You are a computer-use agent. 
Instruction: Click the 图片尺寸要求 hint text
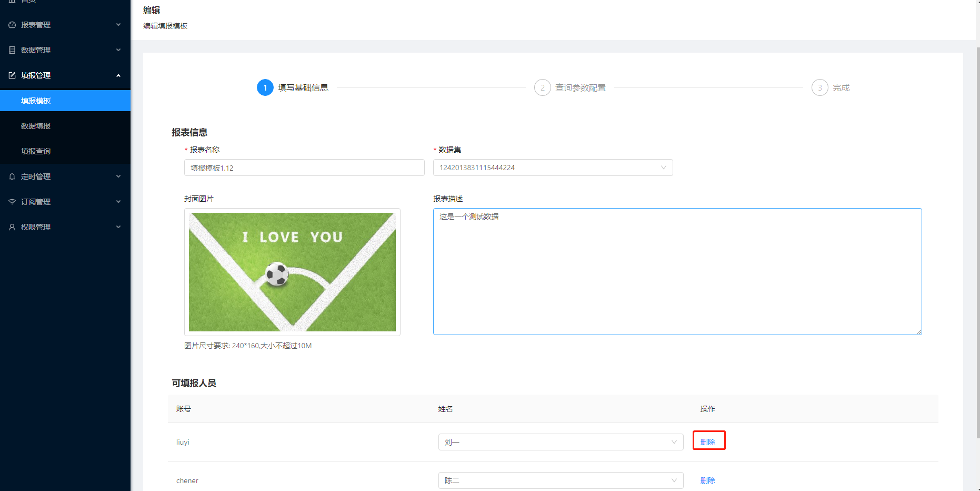tap(248, 346)
